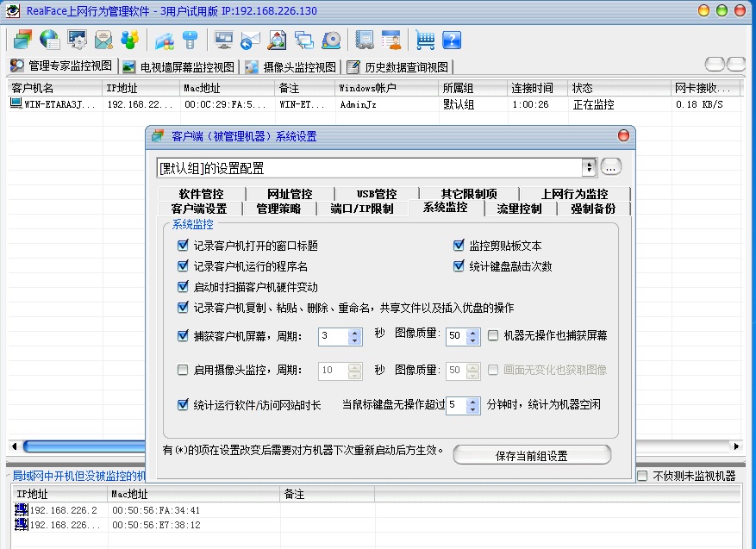
Task: Open the 软件管控 settings tab
Action: [x=201, y=194]
